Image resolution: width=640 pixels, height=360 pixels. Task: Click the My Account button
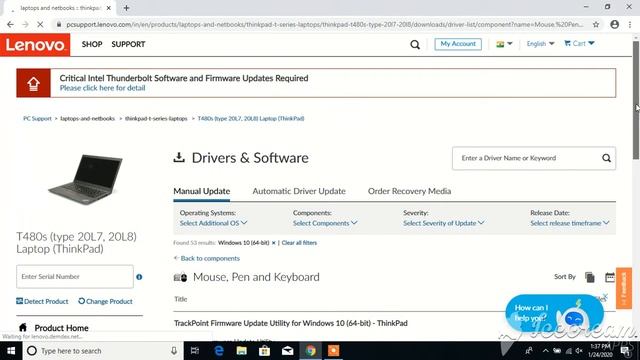point(458,44)
